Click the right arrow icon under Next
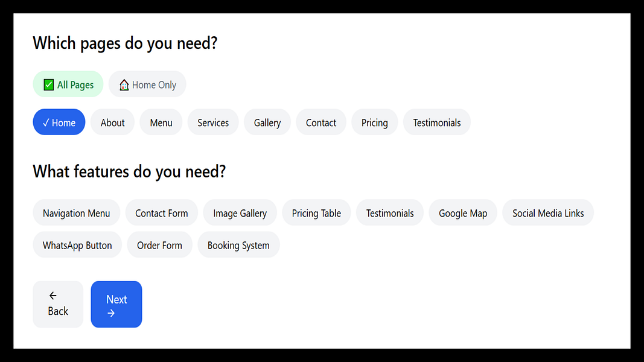 (111, 313)
